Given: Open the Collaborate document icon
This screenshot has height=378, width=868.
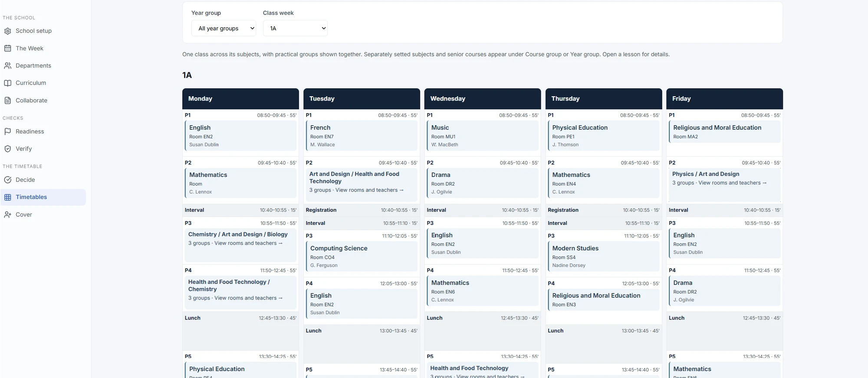Looking at the screenshot, I should point(7,101).
